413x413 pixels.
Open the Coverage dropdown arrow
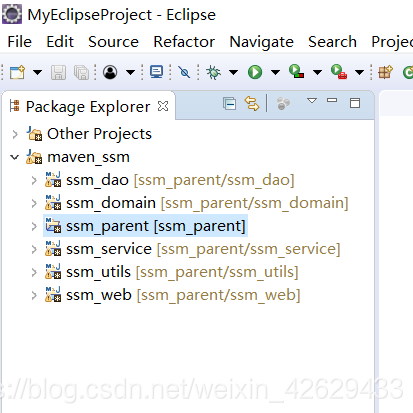317,72
